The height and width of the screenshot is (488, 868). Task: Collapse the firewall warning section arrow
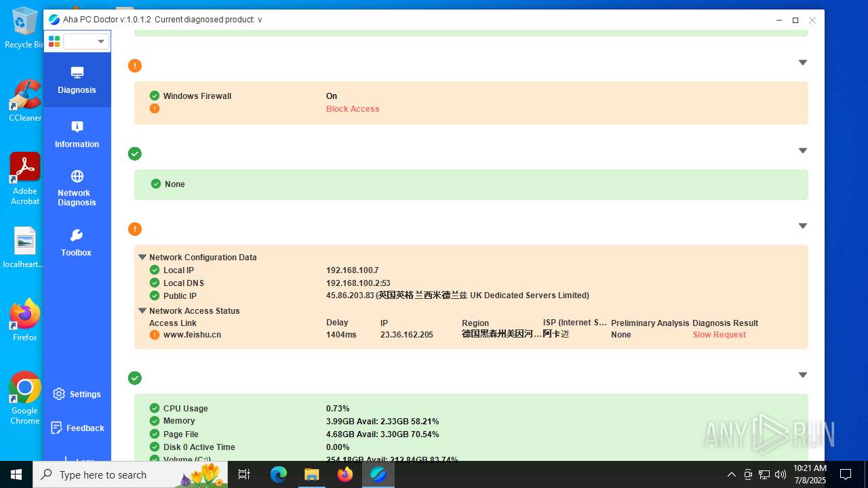803,62
